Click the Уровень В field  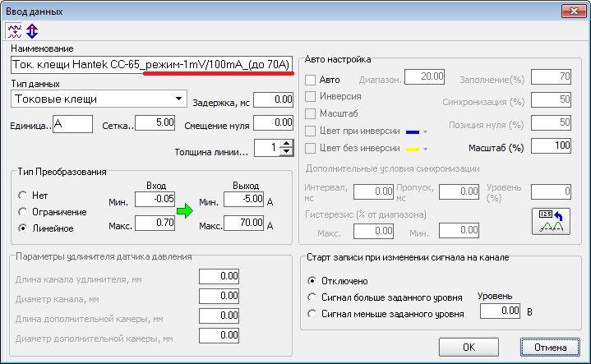click(500, 311)
